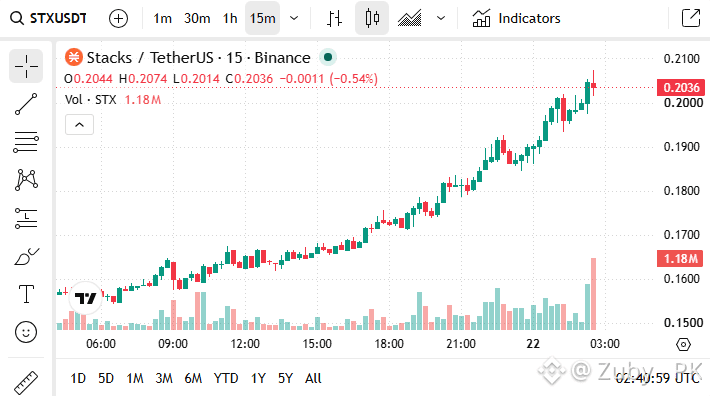Select the brush drawing tool

point(26,256)
